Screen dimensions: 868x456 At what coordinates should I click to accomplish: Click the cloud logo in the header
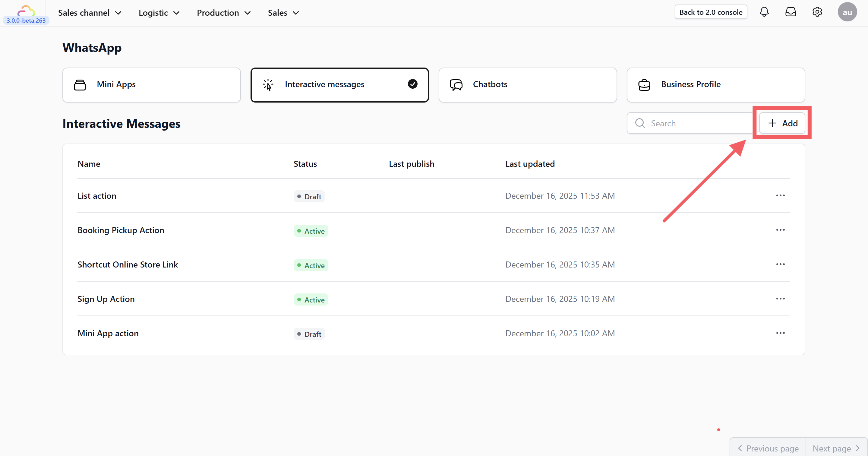click(x=26, y=11)
